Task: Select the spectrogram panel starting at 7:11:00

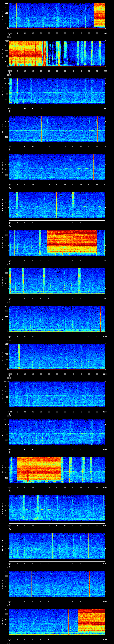Action: (57, 394)
